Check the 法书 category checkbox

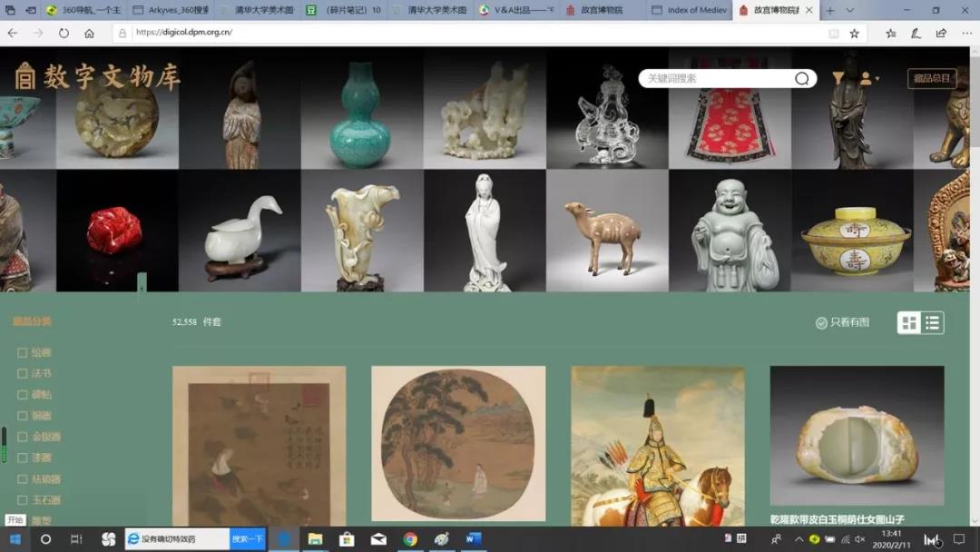click(x=23, y=373)
